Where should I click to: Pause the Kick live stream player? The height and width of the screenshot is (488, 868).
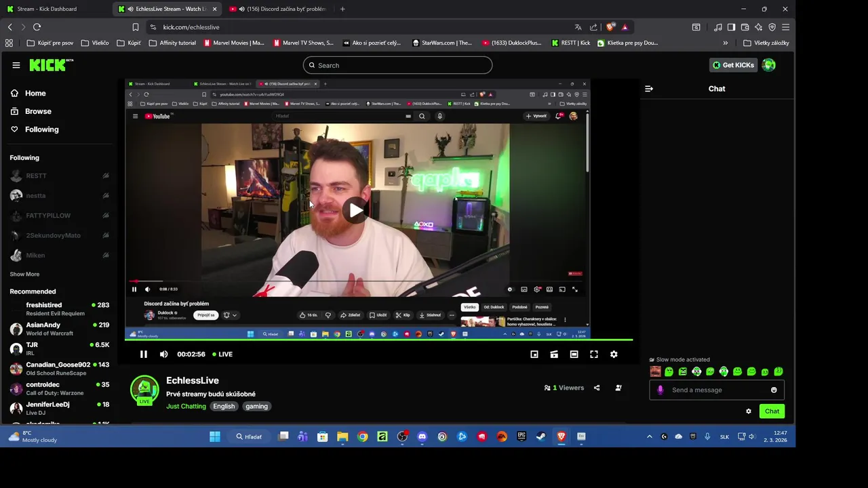click(x=144, y=354)
